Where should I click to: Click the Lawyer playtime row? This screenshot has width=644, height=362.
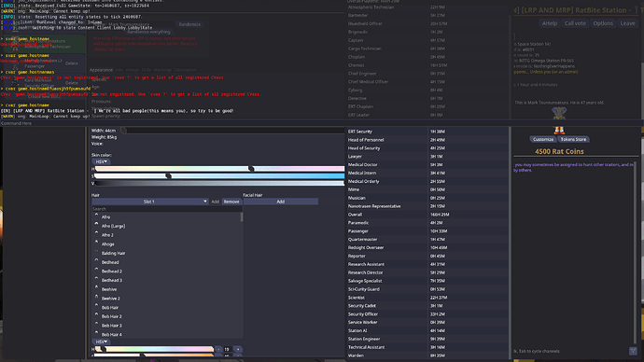(427, 157)
